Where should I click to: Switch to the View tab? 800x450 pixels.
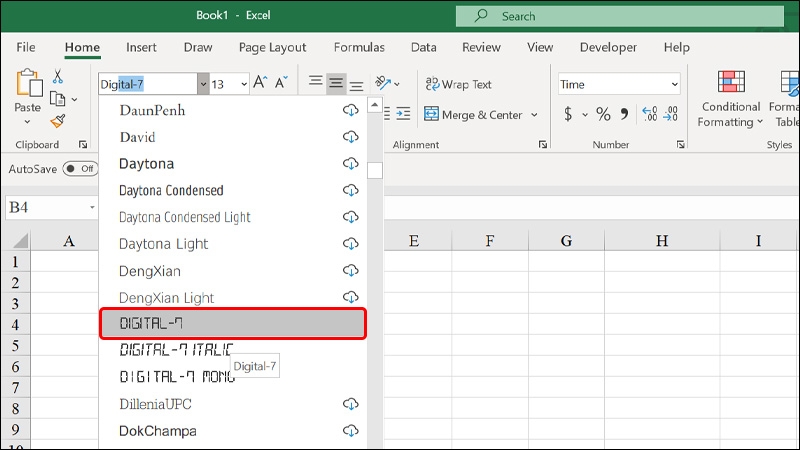(540, 47)
